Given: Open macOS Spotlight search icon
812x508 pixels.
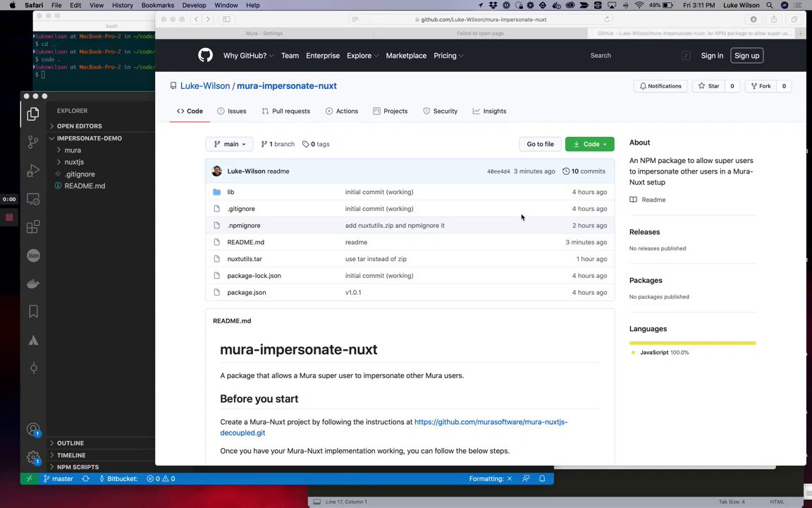Looking at the screenshot, I should pyautogui.click(x=770, y=5).
